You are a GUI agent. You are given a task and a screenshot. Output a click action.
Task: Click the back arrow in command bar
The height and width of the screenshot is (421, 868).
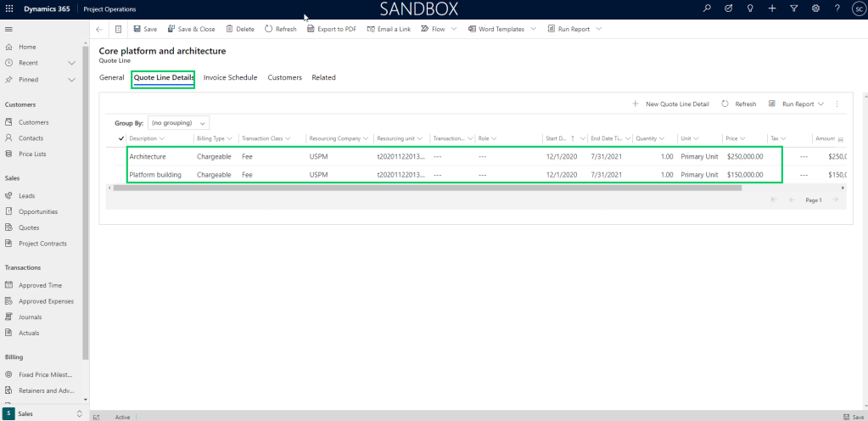point(99,29)
